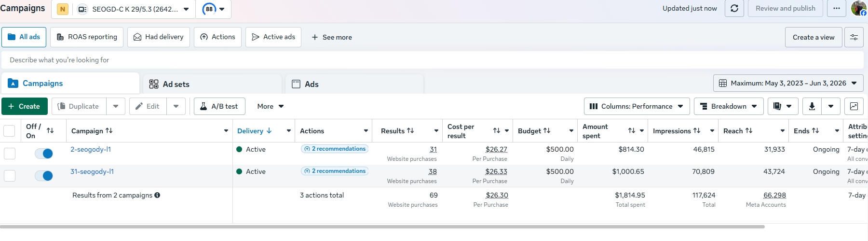868x241 pixels.
Task: Sort Impressions column arrows icon
Action: pos(697,130)
